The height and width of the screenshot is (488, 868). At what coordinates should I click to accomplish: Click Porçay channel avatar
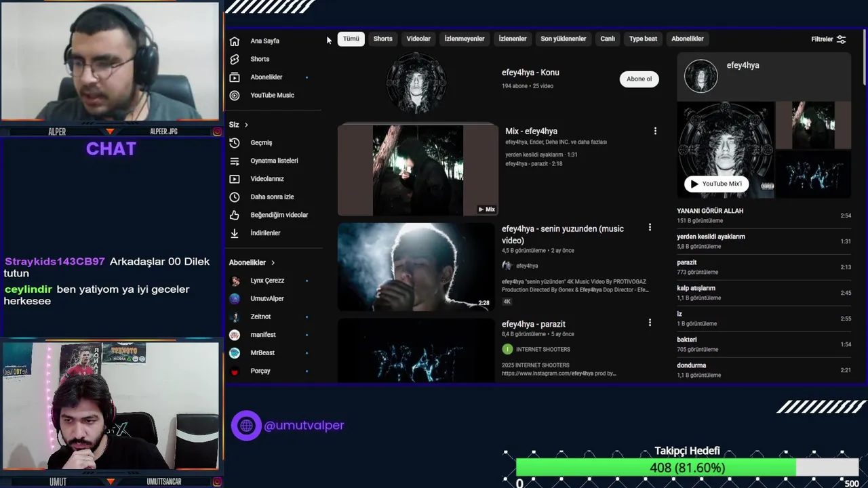coord(235,371)
